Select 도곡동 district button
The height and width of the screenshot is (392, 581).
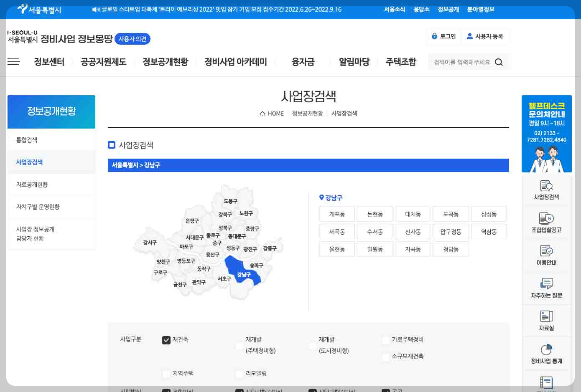[x=451, y=214]
